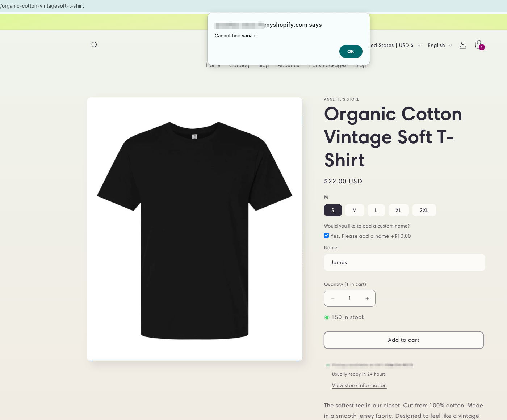The width and height of the screenshot is (507, 420).
Task: Decrease quantity with the minus icon
Action: 332,298
